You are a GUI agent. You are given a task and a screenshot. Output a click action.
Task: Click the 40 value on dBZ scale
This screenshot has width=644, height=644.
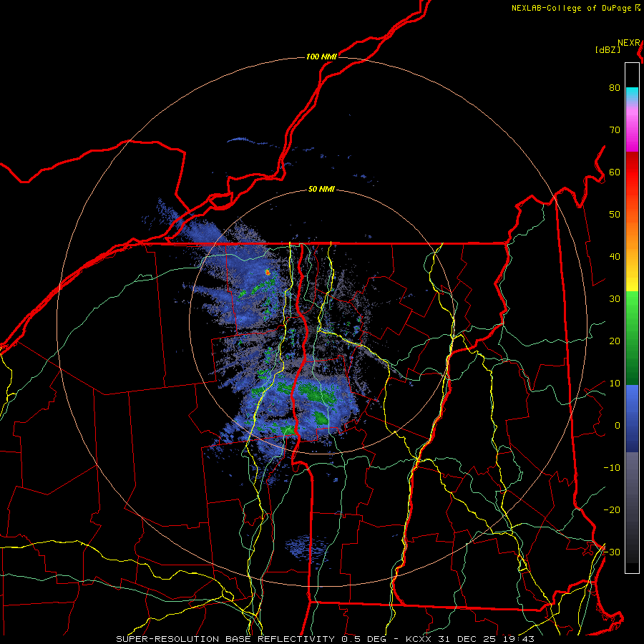615,257
